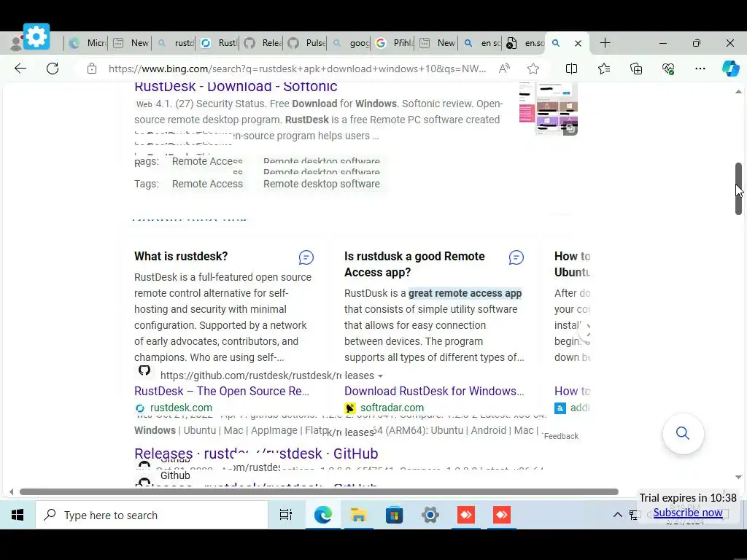Open the RustDesk - Download - Softonic result
The height and width of the screenshot is (560, 747).
click(236, 87)
